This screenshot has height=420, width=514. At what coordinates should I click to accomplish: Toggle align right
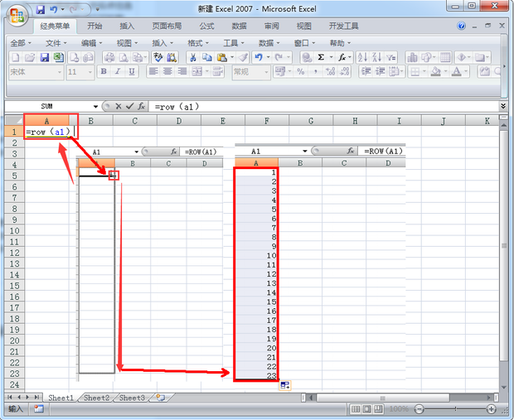pyautogui.click(x=182, y=71)
